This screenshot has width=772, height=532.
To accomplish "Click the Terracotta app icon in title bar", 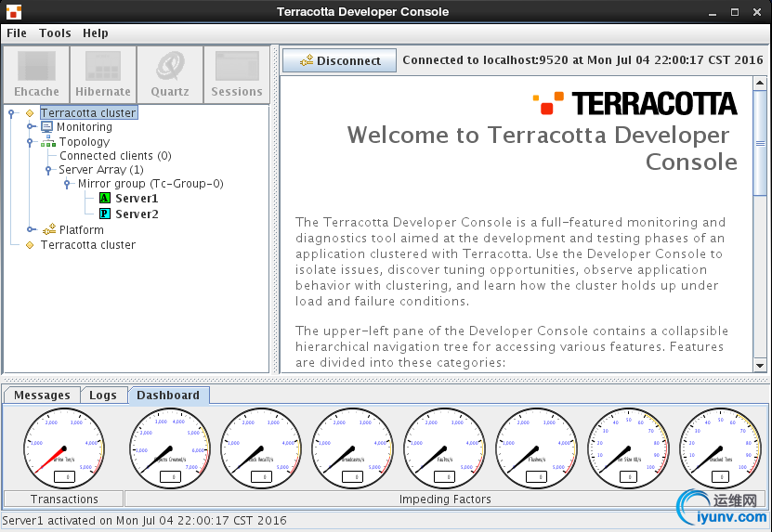I will pyautogui.click(x=13, y=12).
